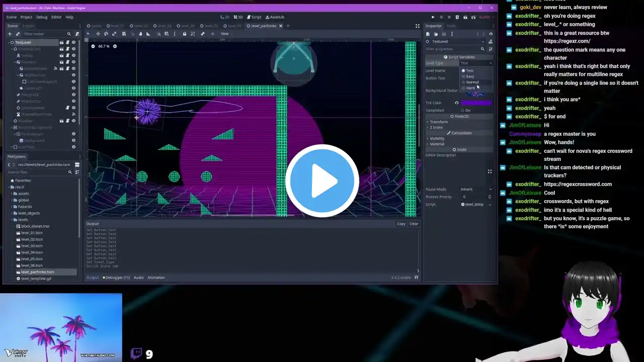Zoom in with the plus icon beside 66.7 %
The image size is (644, 362).
tap(115, 46)
